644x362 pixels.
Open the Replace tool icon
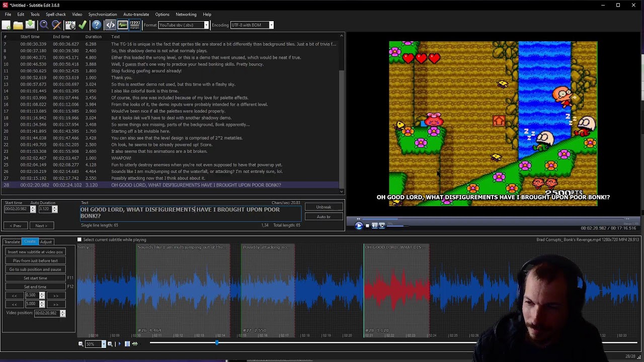pyautogui.click(x=56, y=25)
